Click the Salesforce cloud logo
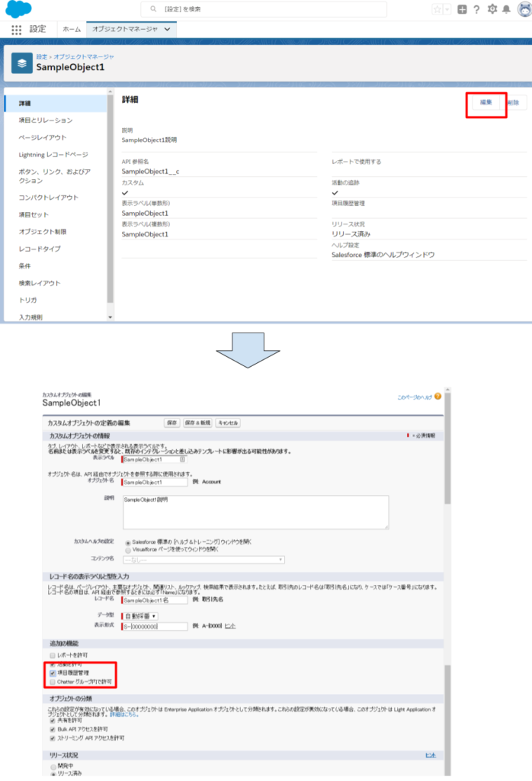532x781 pixels. (18, 9)
